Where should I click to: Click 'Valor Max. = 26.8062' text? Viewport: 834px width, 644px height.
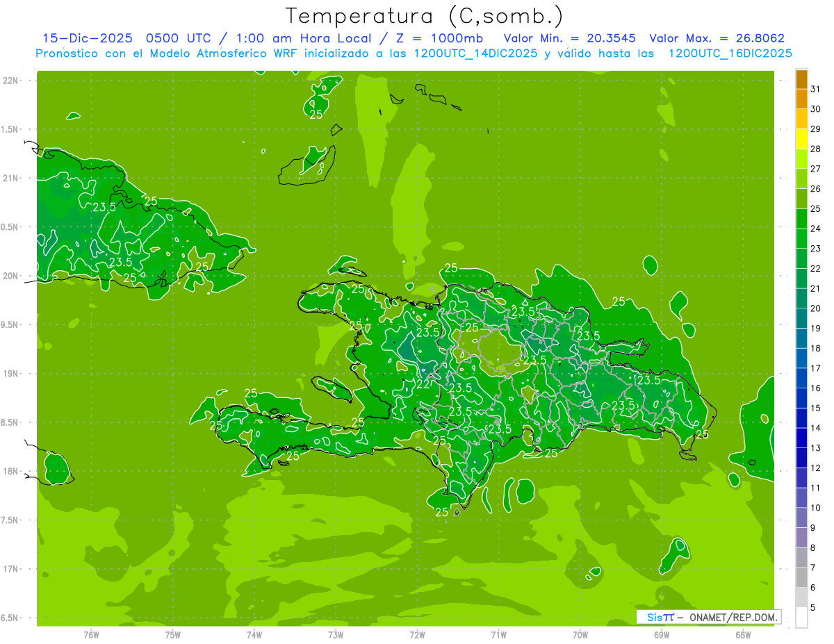717,38
